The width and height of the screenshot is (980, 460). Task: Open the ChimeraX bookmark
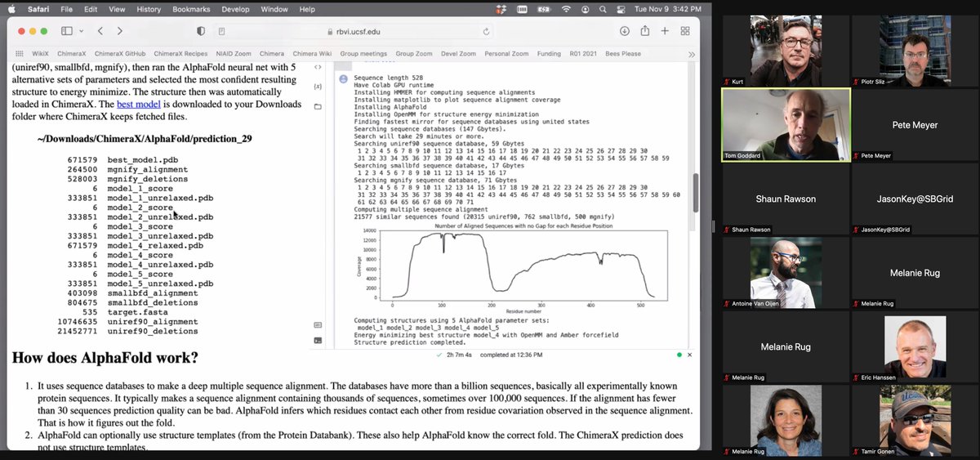[x=72, y=54]
